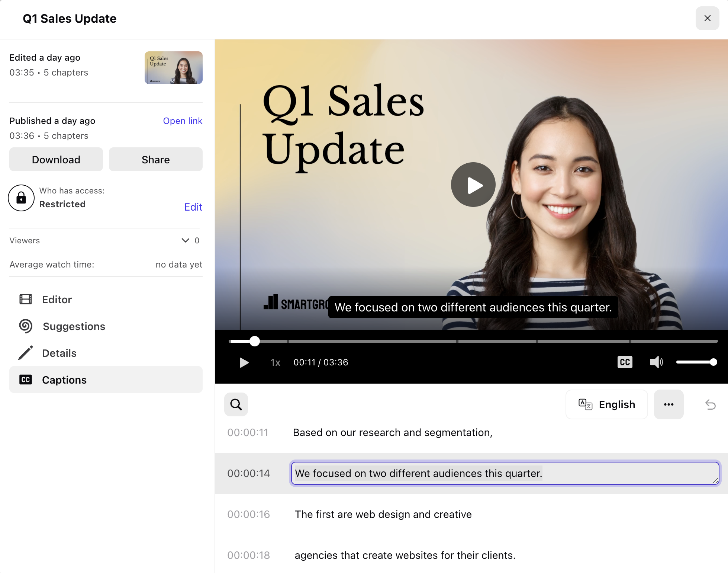Expand the Viewers chevron
Image resolution: width=728 pixels, height=573 pixels.
point(185,240)
